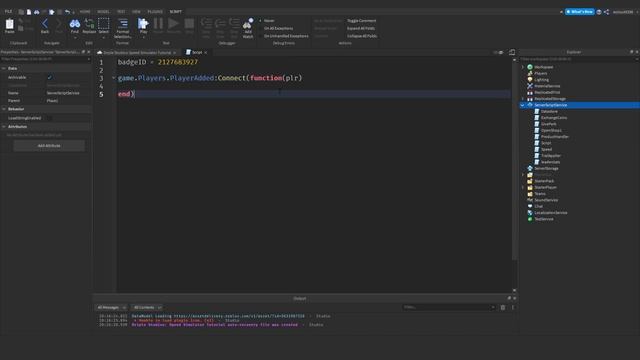Click the What's New button
640x360 pixels.
pyautogui.click(x=580, y=12)
